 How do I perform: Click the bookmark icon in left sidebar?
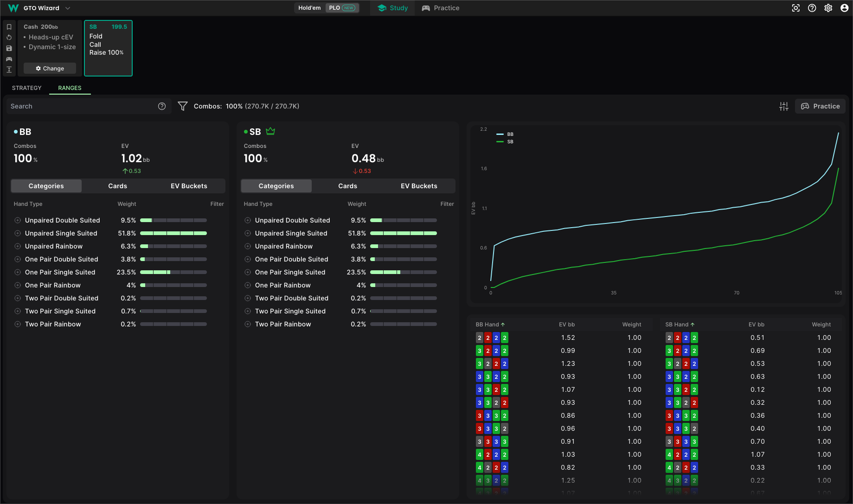pyautogui.click(x=9, y=27)
